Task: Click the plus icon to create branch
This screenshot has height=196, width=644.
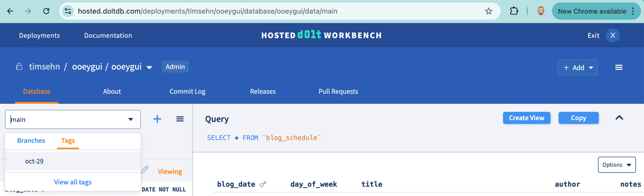Action: tap(157, 119)
